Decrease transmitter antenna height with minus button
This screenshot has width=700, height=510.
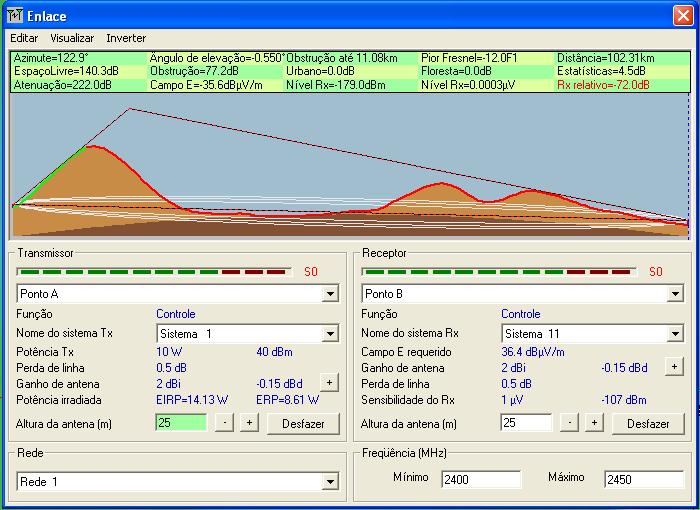click(x=227, y=423)
